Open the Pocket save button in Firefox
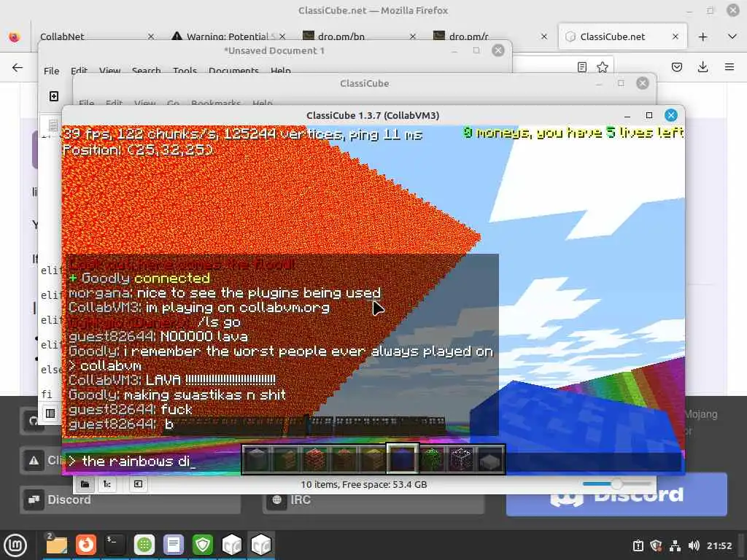The image size is (747, 560). (676, 67)
